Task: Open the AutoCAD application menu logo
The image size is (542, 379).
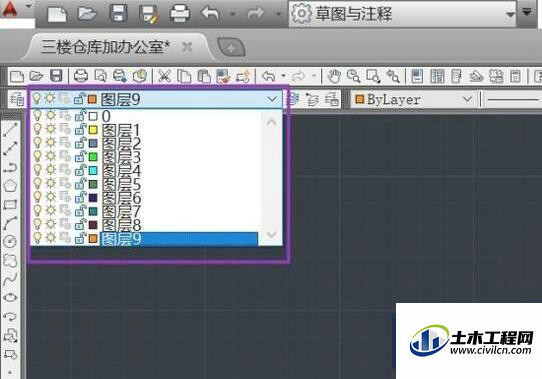Action: [x=10, y=9]
